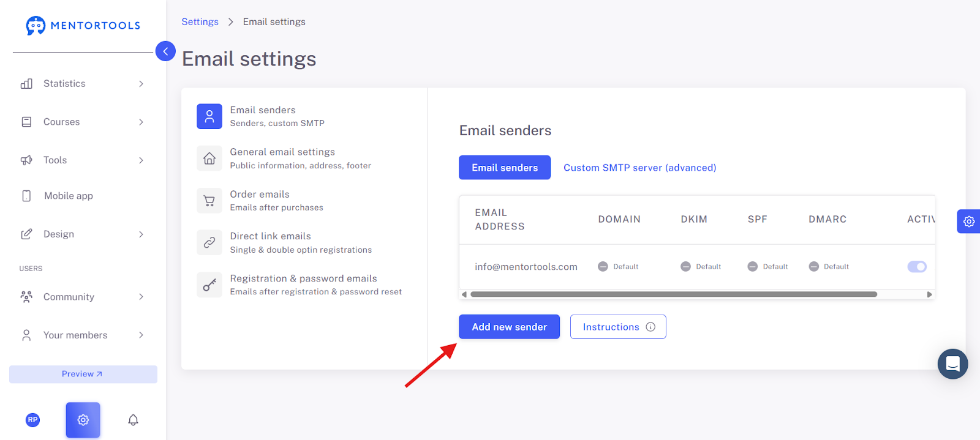980x440 pixels.
Task: Toggle the active switch for info@mentortools.com
Action: (917, 267)
